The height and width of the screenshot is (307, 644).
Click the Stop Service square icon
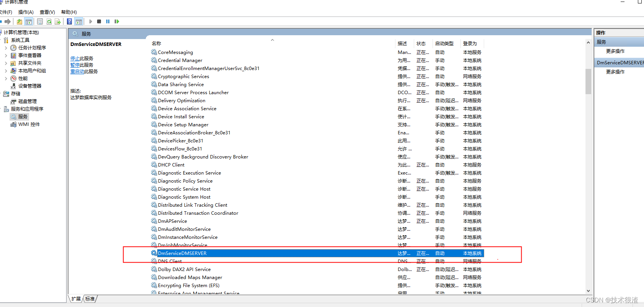point(99,21)
